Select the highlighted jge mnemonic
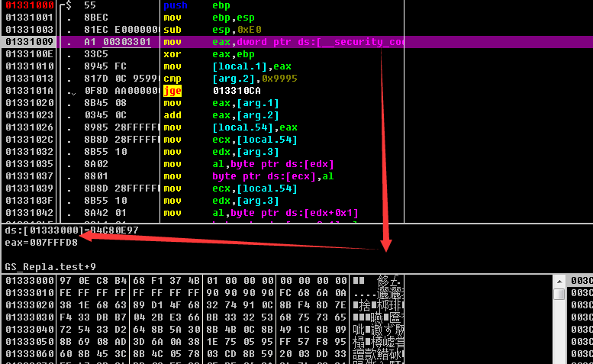This screenshot has height=364, width=593. coord(172,91)
